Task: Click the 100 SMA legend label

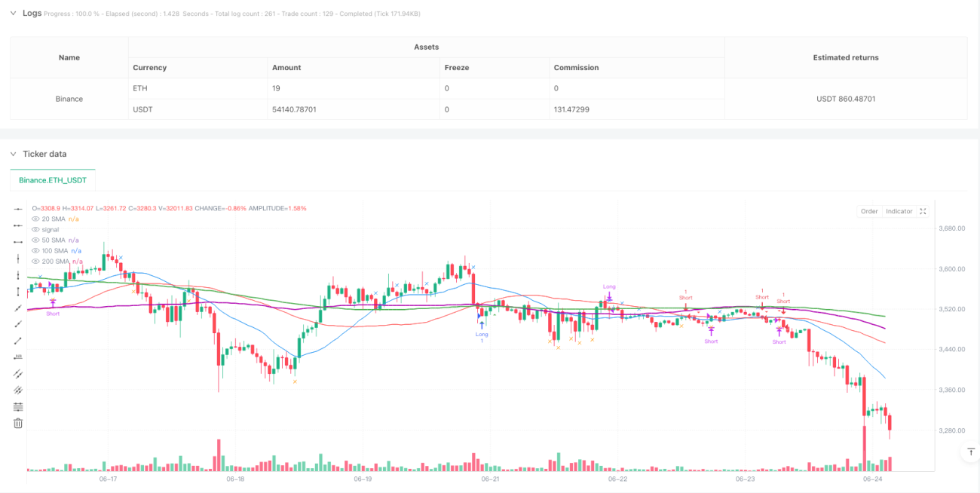Action: pos(54,250)
